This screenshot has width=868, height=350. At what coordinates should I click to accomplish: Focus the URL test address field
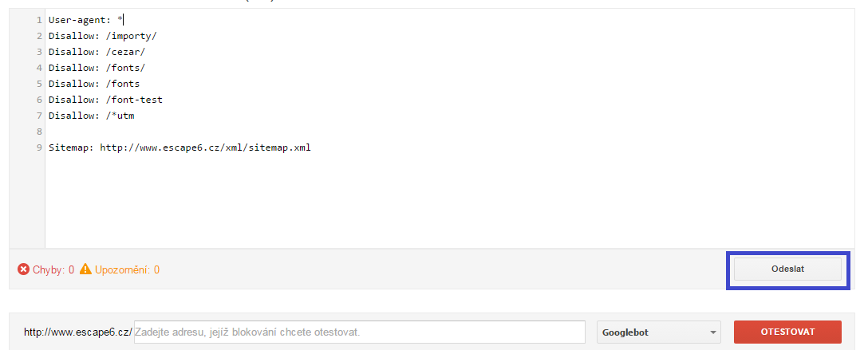click(x=359, y=332)
